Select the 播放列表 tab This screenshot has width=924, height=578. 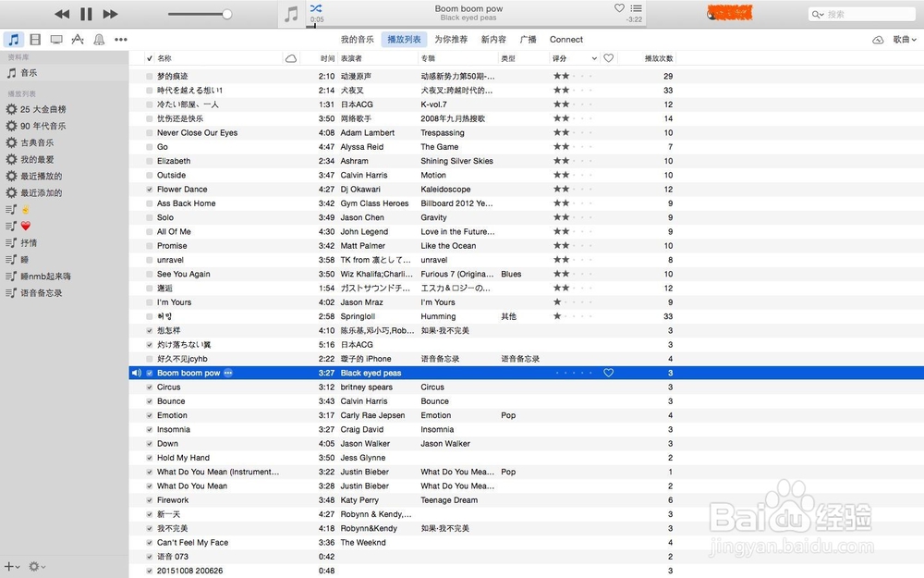pos(405,40)
